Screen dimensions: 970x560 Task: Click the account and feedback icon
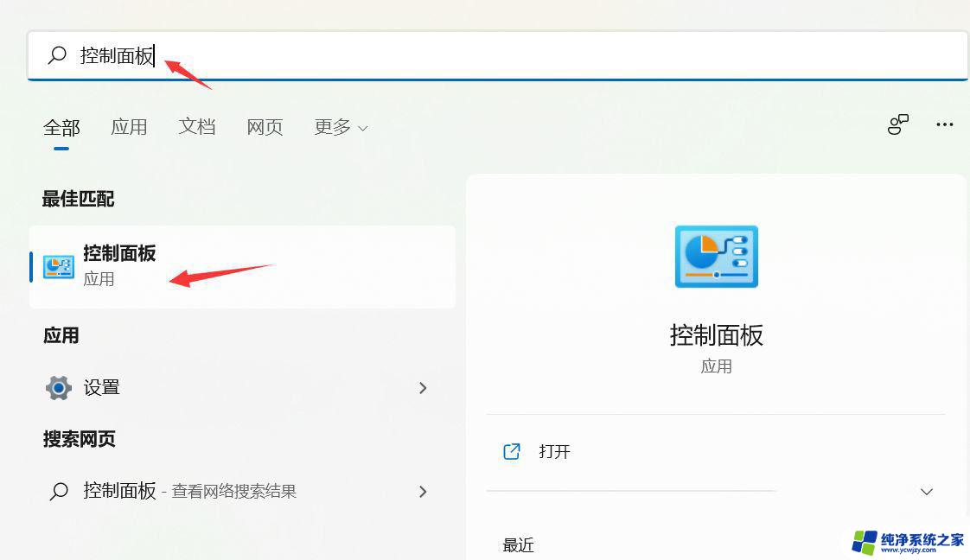(898, 125)
